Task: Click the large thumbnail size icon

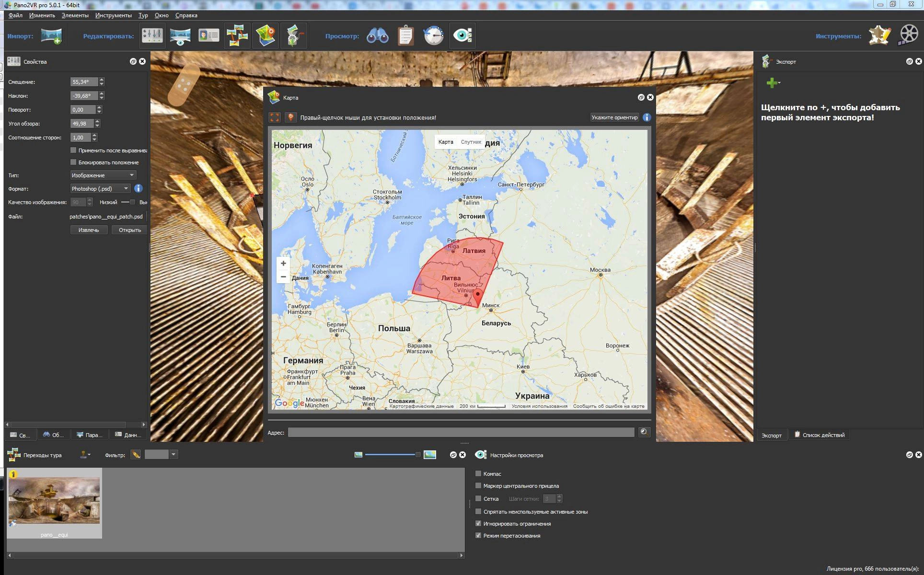Action: coord(430,455)
